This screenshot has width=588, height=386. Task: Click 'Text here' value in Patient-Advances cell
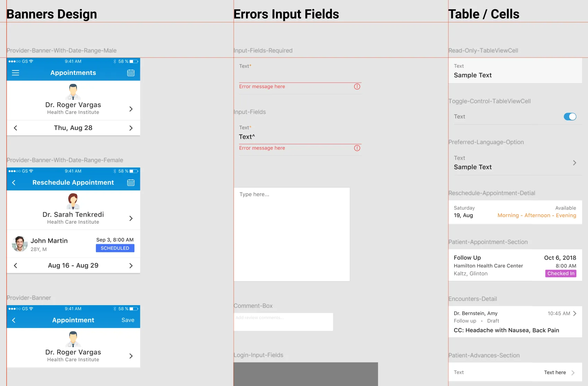pos(555,372)
